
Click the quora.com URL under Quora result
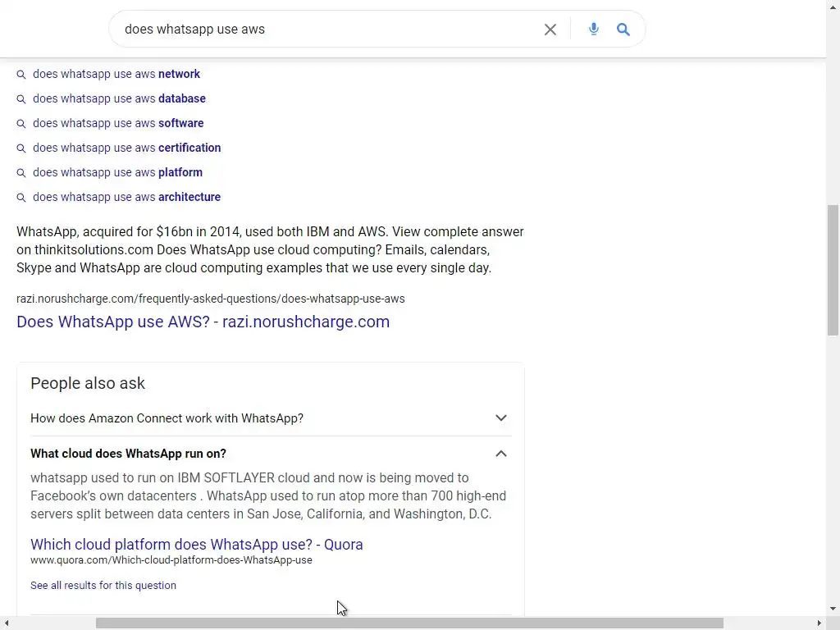(171, 560)
